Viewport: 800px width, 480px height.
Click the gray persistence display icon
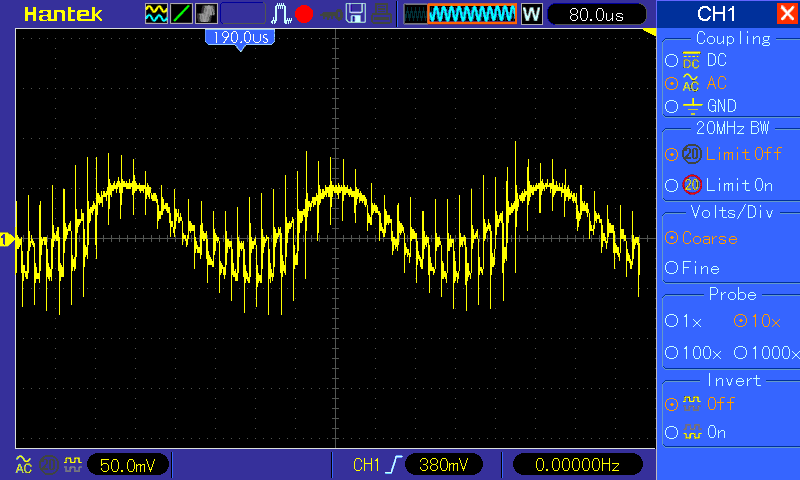[206, 14]
